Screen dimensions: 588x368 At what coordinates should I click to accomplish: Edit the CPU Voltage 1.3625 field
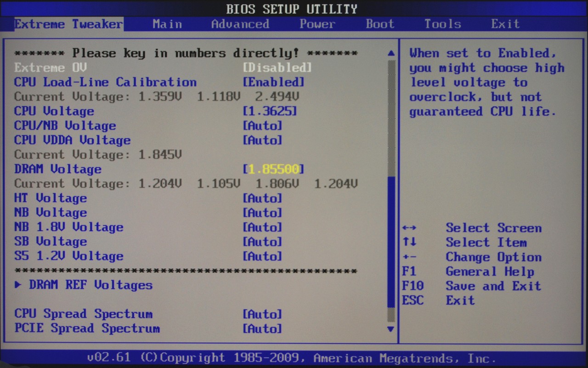[270, 111]
